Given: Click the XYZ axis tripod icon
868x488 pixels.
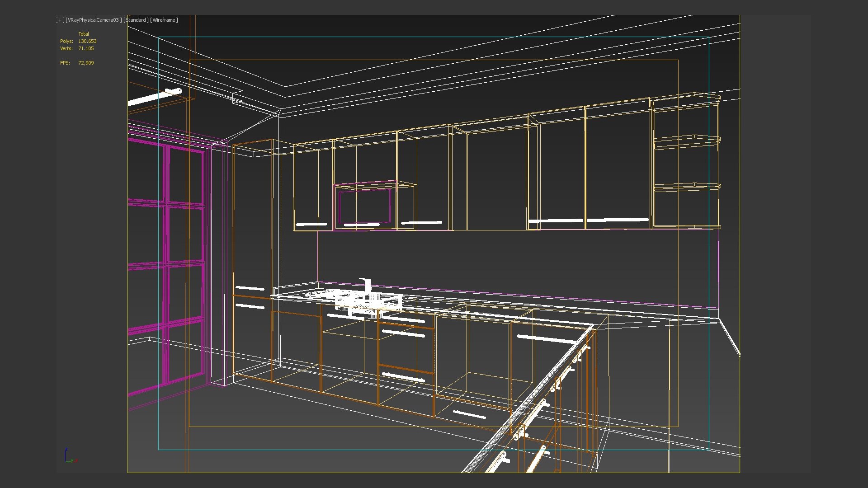Looking at the screenshot, I should 71,455.
